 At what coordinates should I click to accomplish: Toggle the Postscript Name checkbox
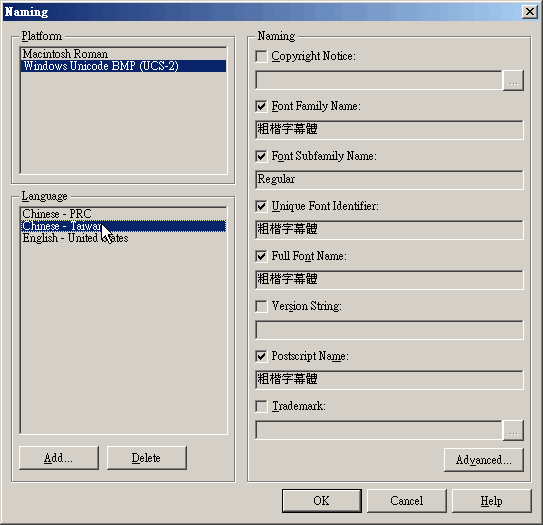click(x=261, y=356)
